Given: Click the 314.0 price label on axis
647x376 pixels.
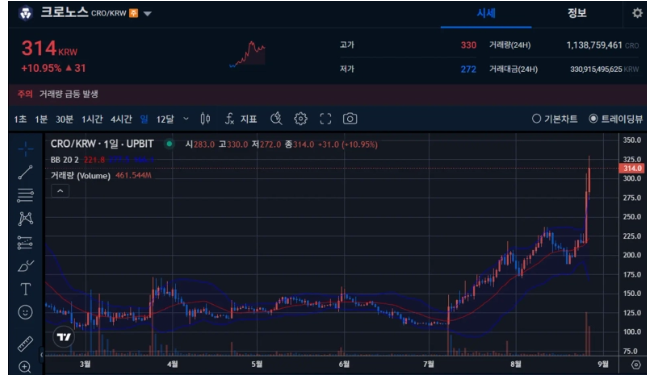Looking at the screenshot, I should click(632, 168).
